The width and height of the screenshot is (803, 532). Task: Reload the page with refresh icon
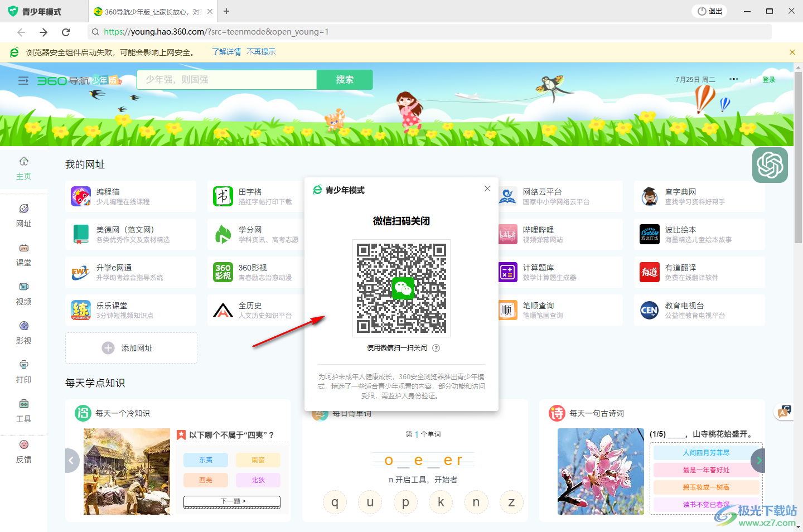(66, 32)
